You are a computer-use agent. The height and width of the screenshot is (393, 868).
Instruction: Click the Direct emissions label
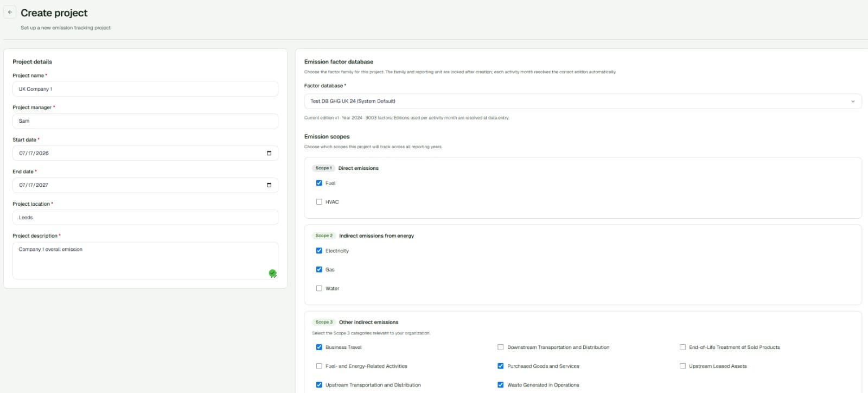pyautogui.click(x=359, y=168)
